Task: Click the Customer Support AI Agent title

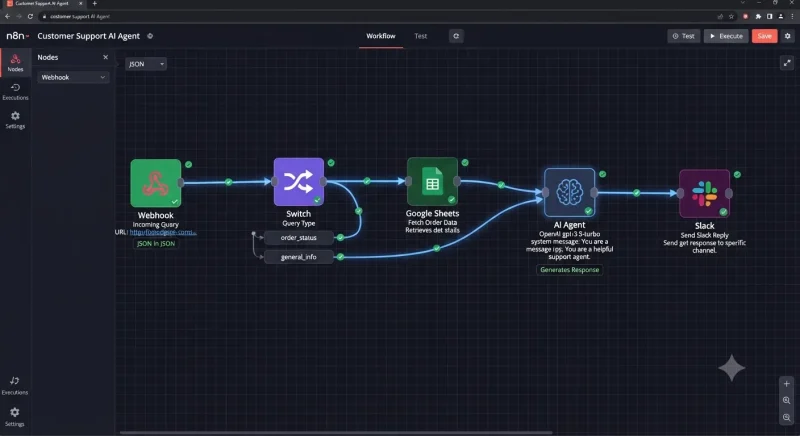Action: [x=88, y=36]
